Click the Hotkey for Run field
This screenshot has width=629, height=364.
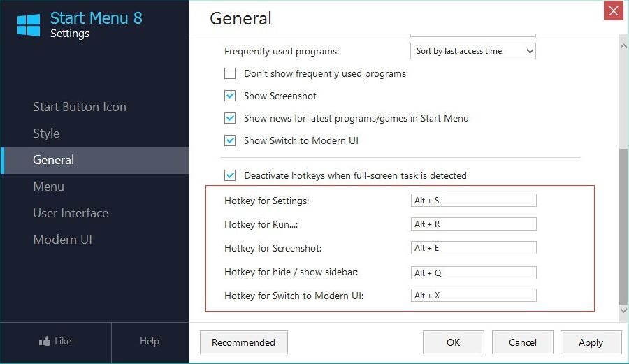click(x=473, y=224)
